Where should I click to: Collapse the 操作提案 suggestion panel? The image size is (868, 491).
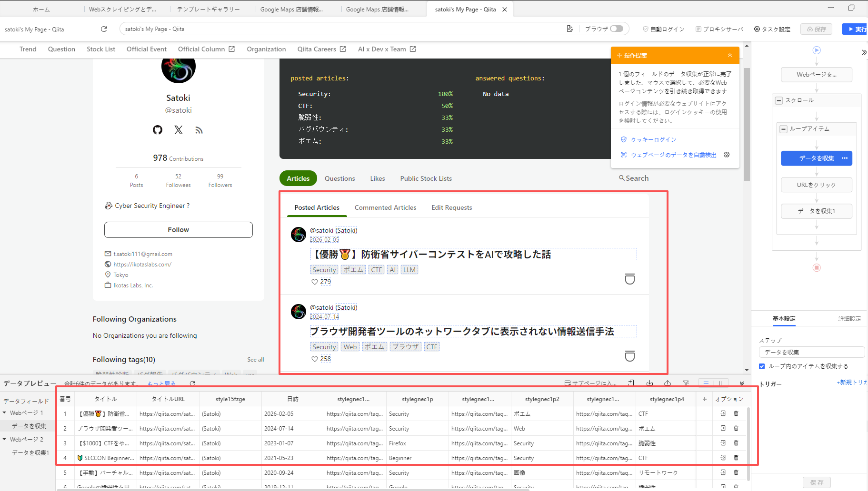[x=730, y=55]
